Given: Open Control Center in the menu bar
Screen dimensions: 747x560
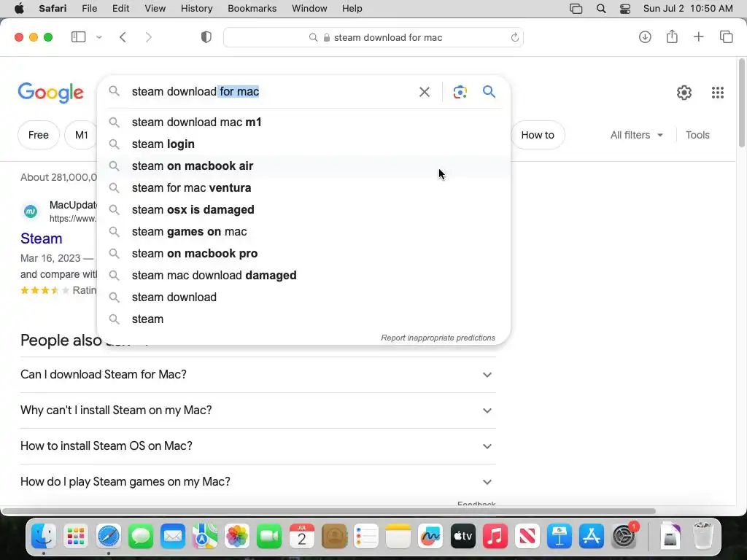Looking at the screenshot, I should pos(625,9).
